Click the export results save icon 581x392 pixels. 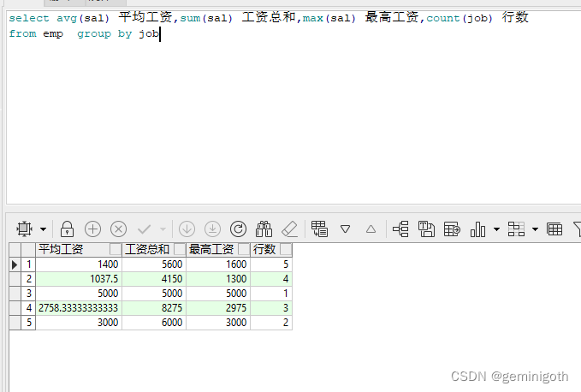click(x=426, y=229)
